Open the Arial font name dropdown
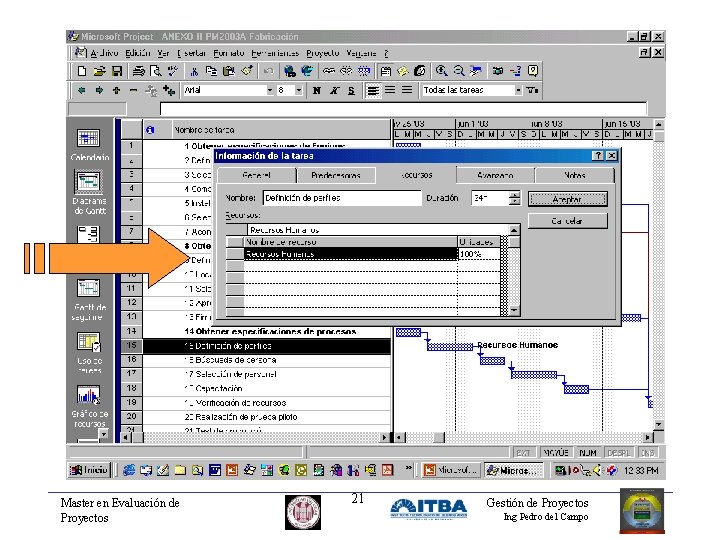The width and height of the screenshot is (720, 540). pos(270,90)
